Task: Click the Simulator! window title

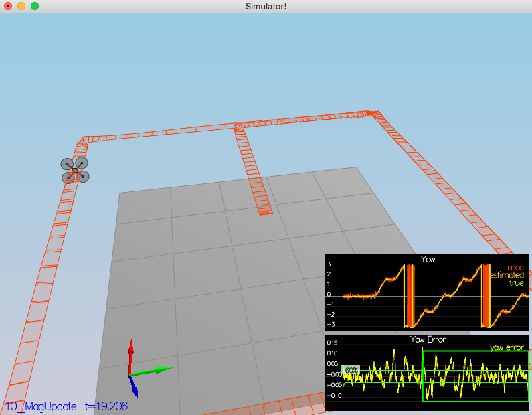Action: 266,7
